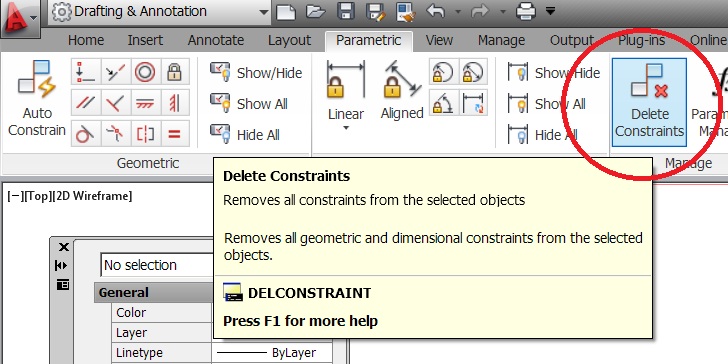Apply the Symmetric constraint icon

click(145, 134)
